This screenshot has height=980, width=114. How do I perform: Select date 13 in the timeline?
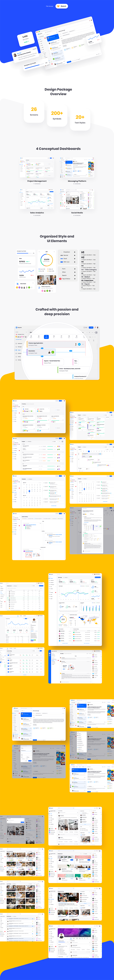point(31,337)
